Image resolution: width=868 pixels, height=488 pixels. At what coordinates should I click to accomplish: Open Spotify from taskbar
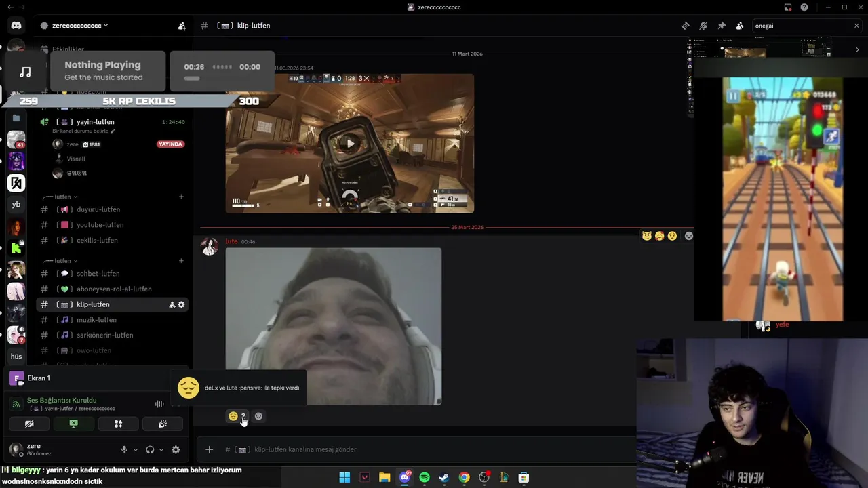coord(425,477)
